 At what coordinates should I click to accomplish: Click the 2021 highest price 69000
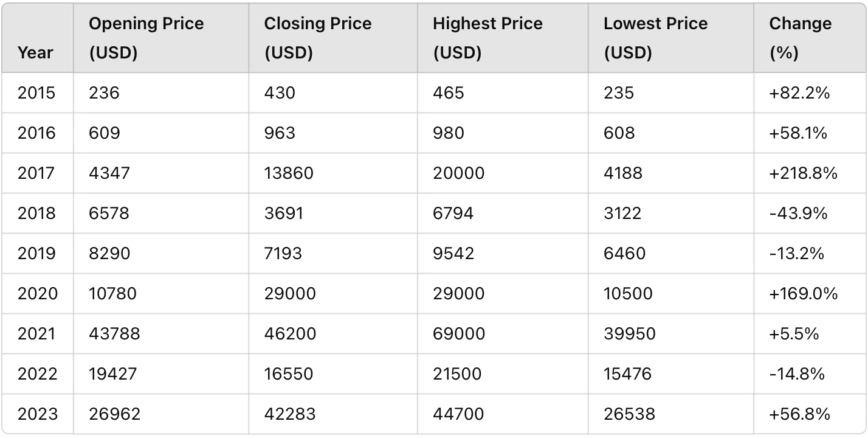click(459, 334)
